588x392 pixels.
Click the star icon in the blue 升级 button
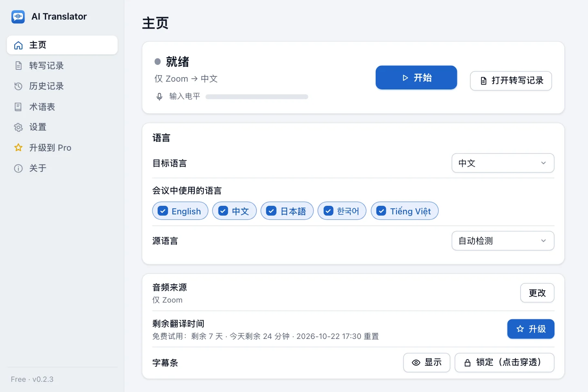[x=520, y=329]
